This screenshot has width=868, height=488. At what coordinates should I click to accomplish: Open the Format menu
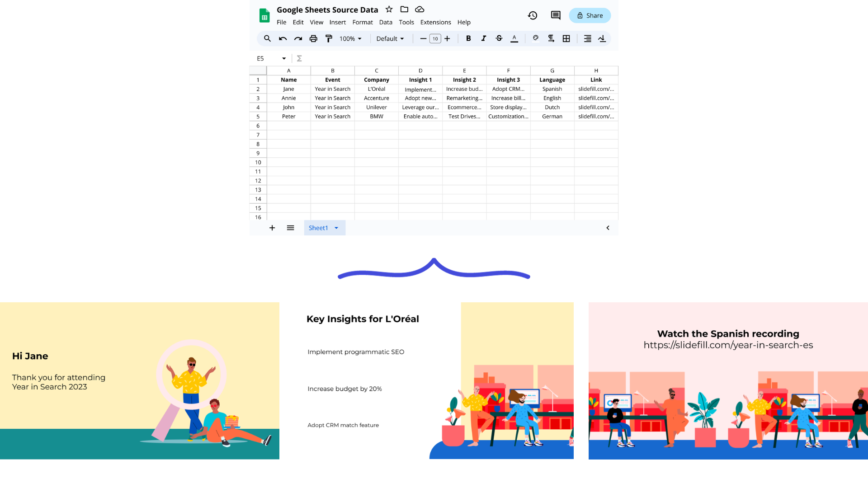coord(362,22)
